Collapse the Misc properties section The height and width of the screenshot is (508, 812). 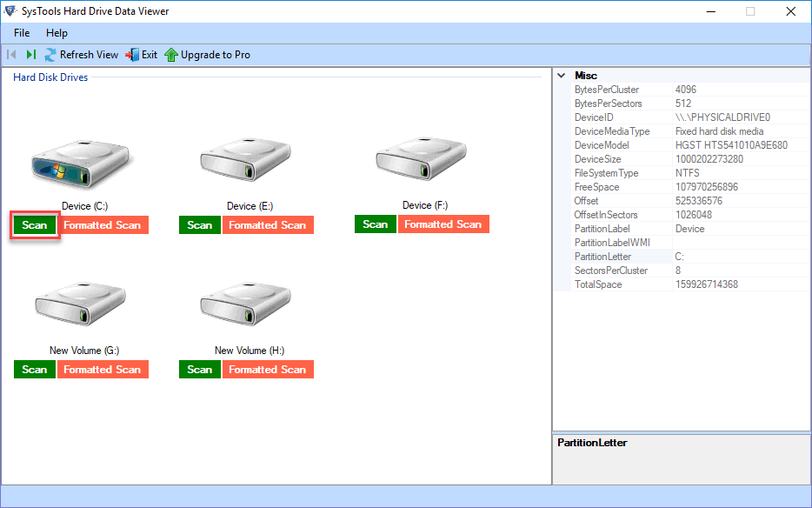[562, 76]
